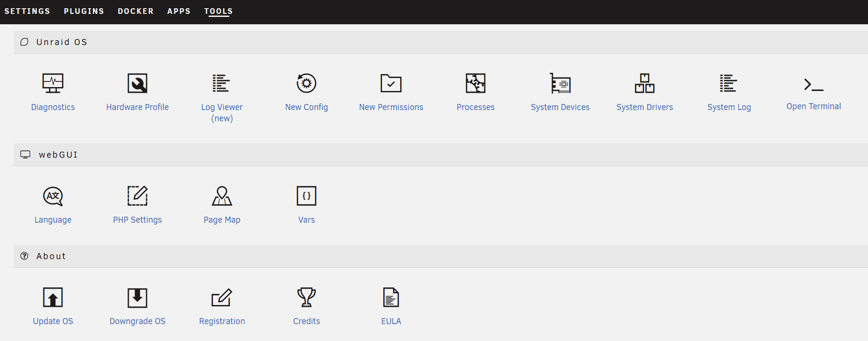The width and height of the screenshot is (868, 341).
Task: Follow the Hardware Profile text link
Action: [x=137, y=107]
